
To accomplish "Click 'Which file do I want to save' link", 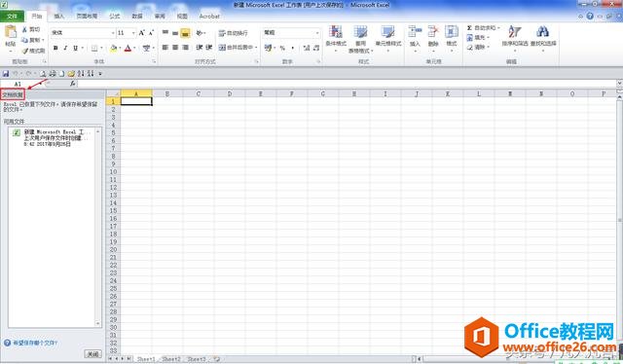I will (35, 343).
